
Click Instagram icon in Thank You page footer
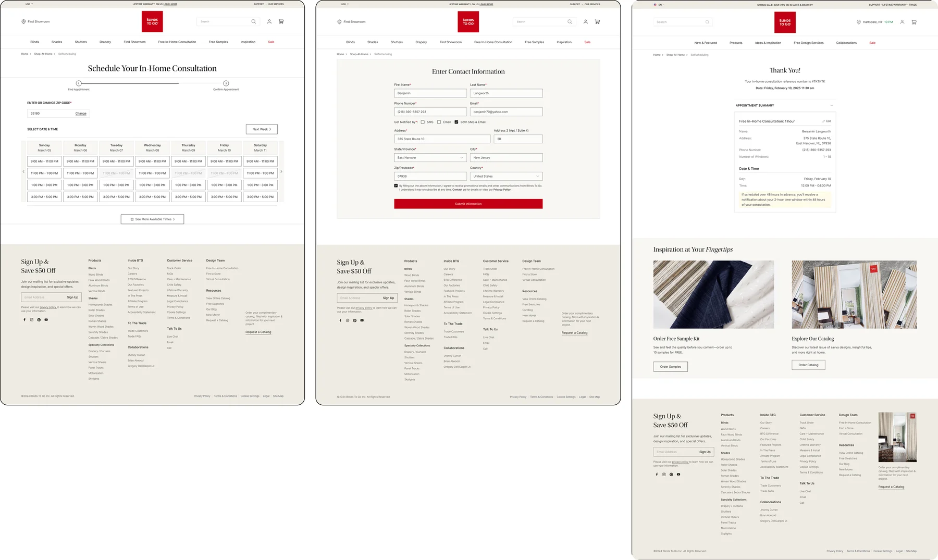[664, 475]
